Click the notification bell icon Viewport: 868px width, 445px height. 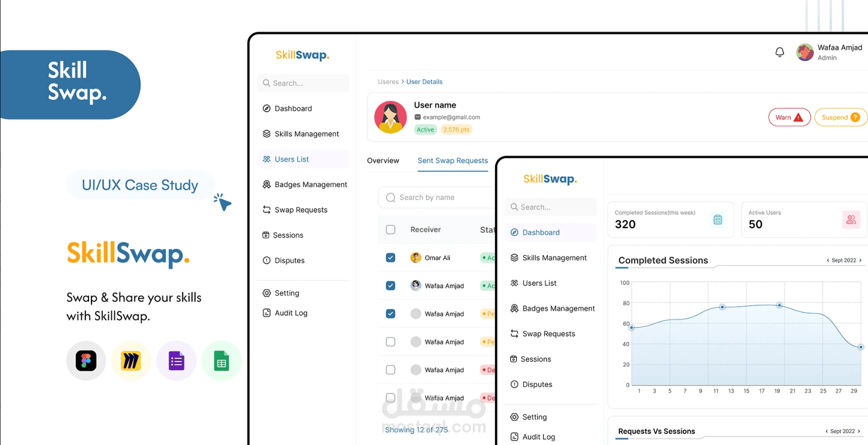pos(779,52)
